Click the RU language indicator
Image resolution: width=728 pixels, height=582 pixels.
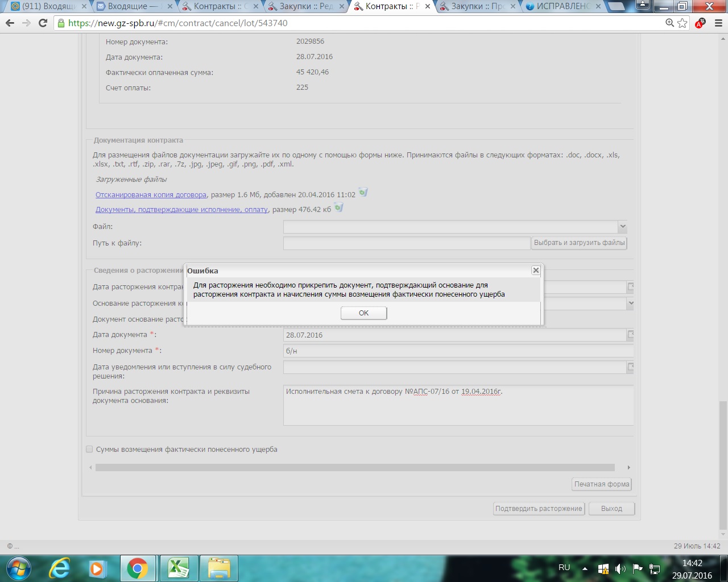(564, 567)
